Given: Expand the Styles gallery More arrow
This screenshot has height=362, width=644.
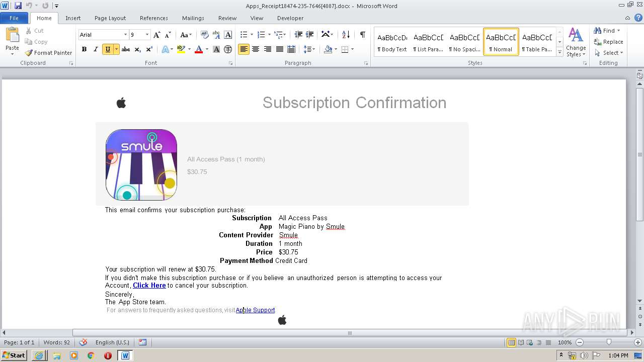Looking at the screenshot, I should pos(559,52).
